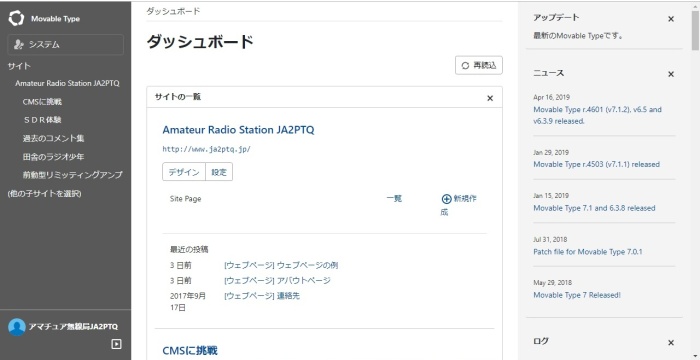Click the Site Page label
This screenshot has height=360, width=700.
[186, 199]
